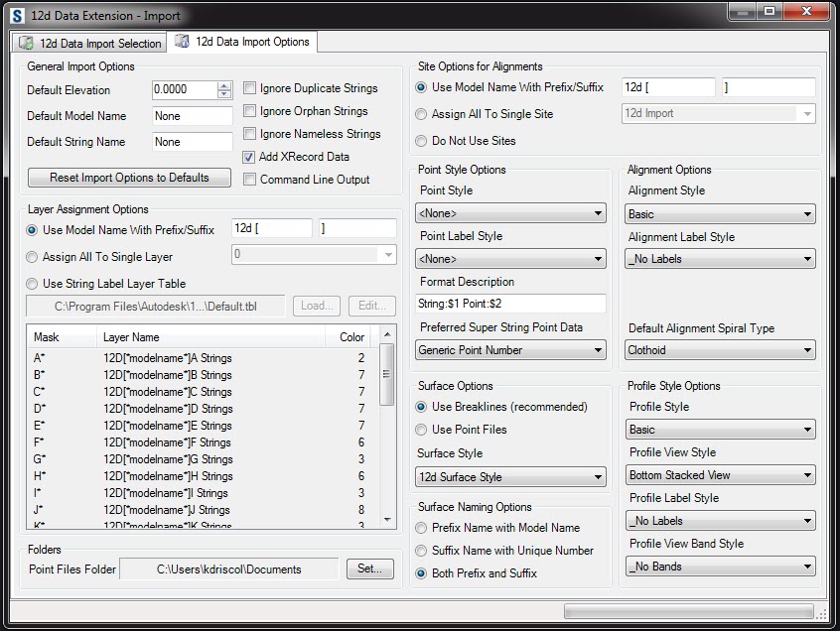840x631 pixels.
Task: Click the progress bar at window bottom
Action: (x=688, y=611)
